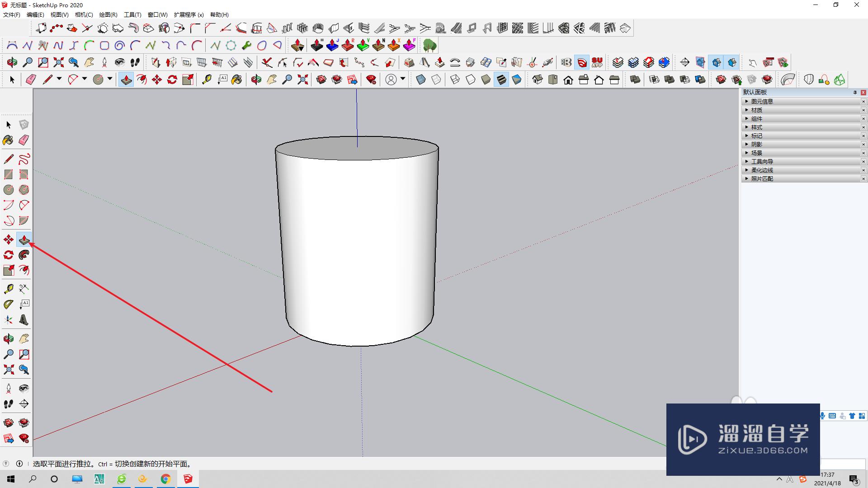The height and width of the screenshot is (488, 868).
Task: Click Zoom Extents in the top toolbar
Action: coord(302,80)
